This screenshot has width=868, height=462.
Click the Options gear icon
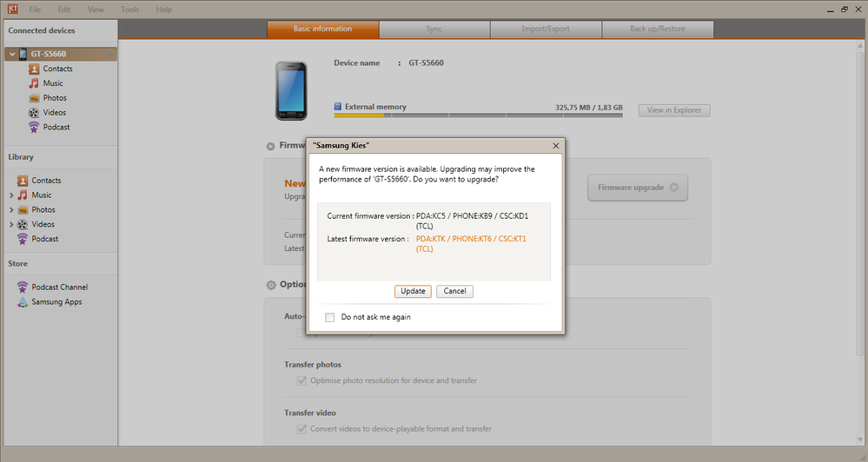271,285
